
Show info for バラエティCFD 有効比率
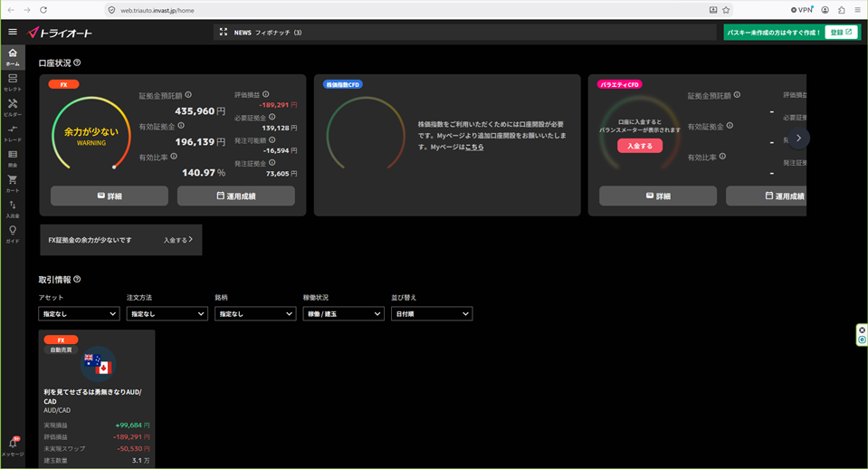pyautogui.click(x=722, y=157)
